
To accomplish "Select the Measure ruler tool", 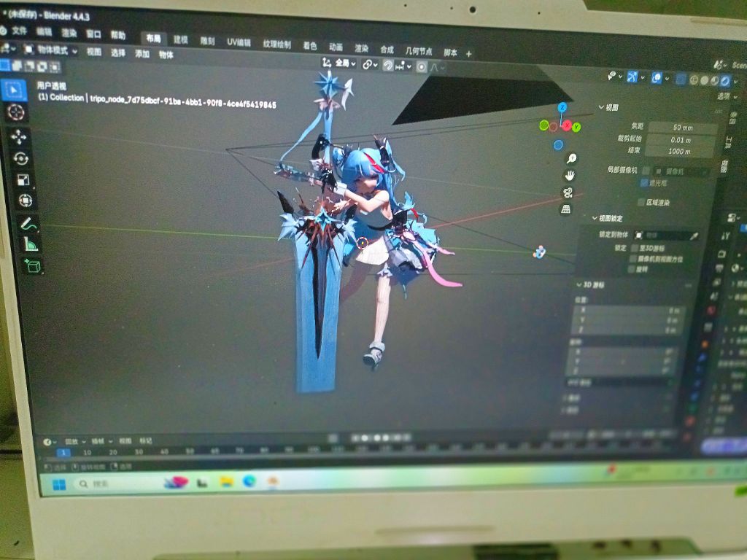I will coord(31,244).
